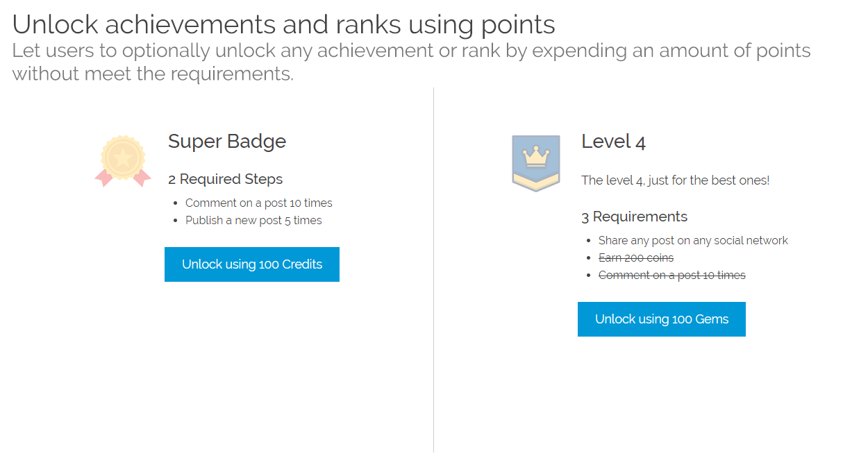Expand the '2 Required Steps' list
868x465 pixels.
(225, 179)
